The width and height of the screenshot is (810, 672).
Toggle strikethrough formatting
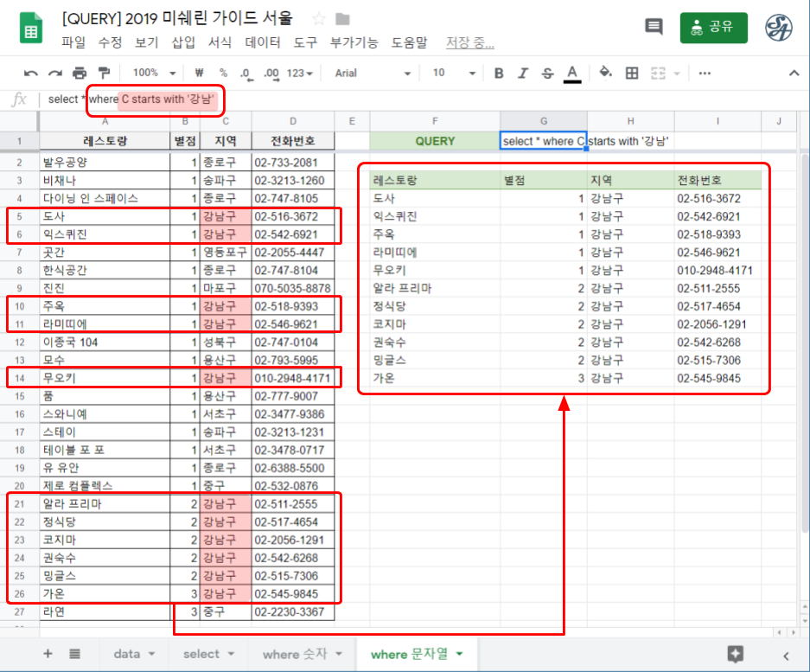[x=547, y=74]
